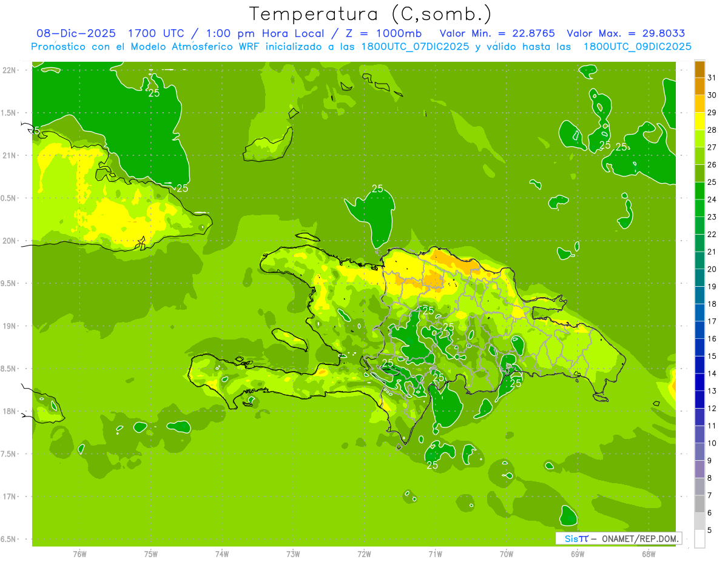Select 'Valor Min. = 22.8765' readout
Viewport: 728px width, 562px height.
(x=499, y=33)
